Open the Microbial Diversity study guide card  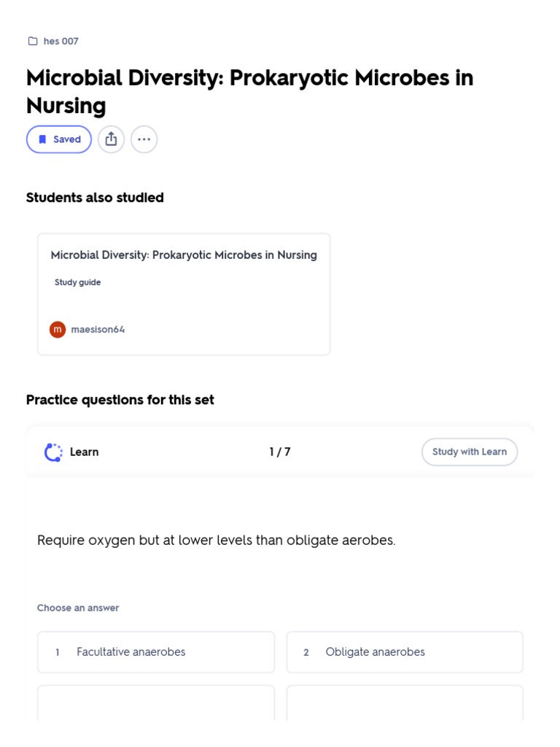pos(184,294)
